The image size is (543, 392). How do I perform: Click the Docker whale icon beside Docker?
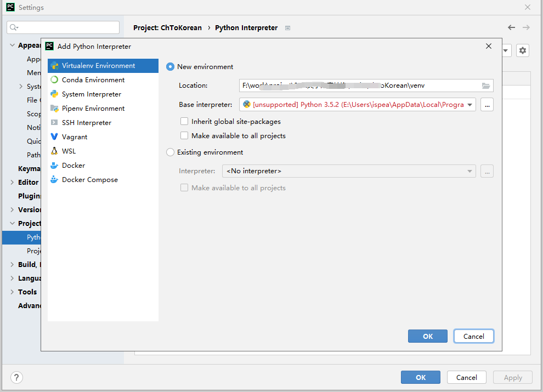54,165
